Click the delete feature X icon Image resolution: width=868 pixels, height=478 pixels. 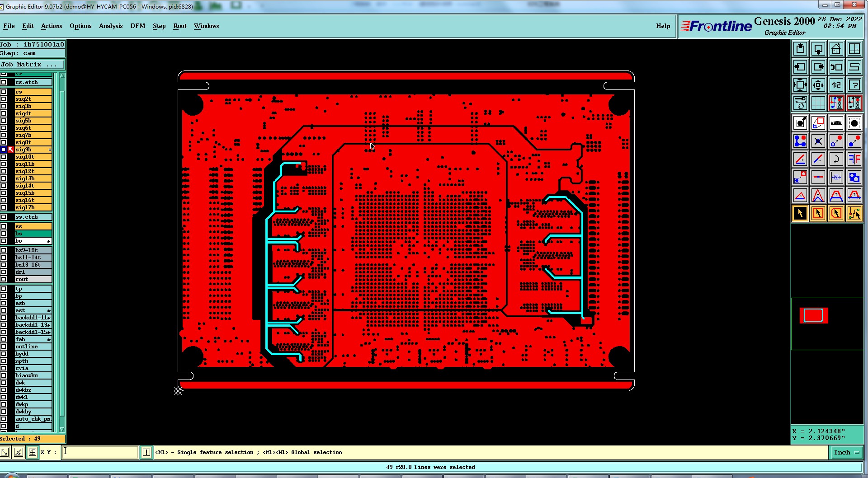pyautogui.click(x=818, y=141)
